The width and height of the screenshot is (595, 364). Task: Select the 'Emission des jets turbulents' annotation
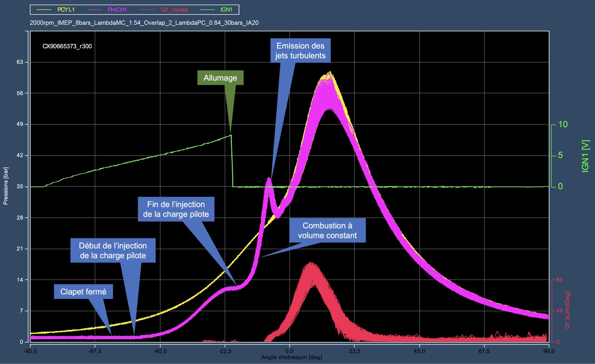(300, 50)
